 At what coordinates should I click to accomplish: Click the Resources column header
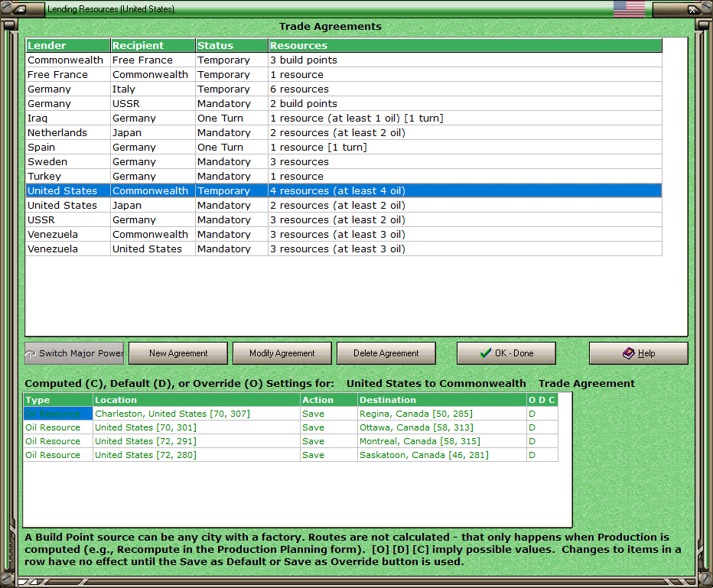click(465, 45)
